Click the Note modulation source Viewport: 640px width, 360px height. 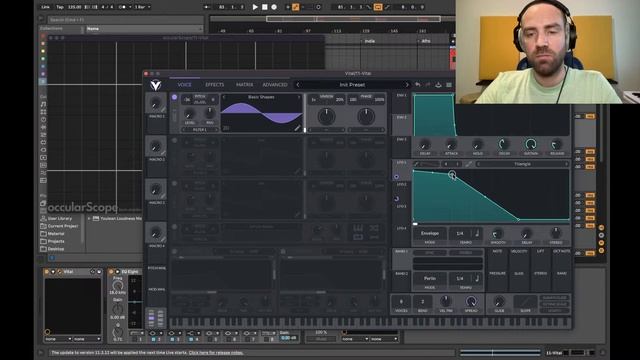pyautogui.click(x=497, y=251)
